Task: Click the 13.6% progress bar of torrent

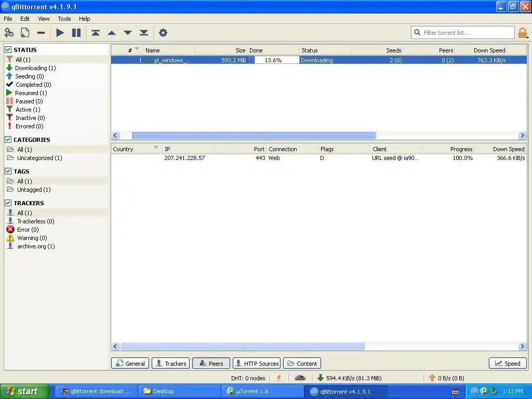Action: click(273, 60)
